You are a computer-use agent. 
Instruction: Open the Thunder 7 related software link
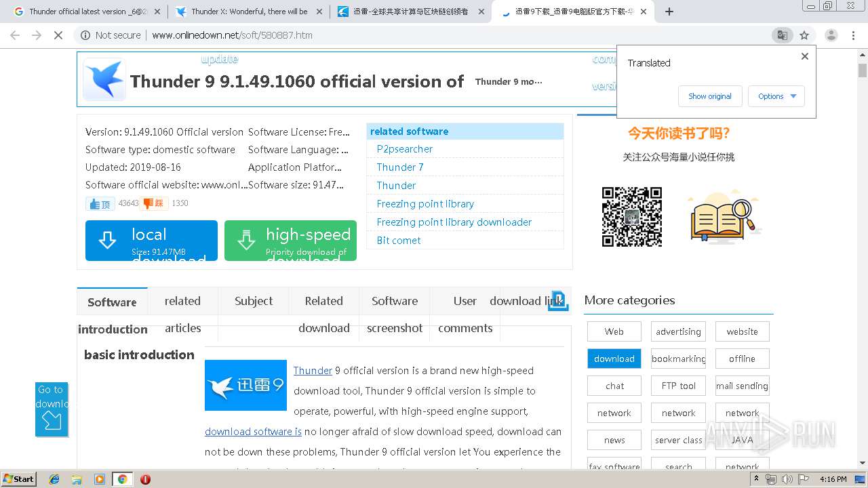click(x=400, y=167)
